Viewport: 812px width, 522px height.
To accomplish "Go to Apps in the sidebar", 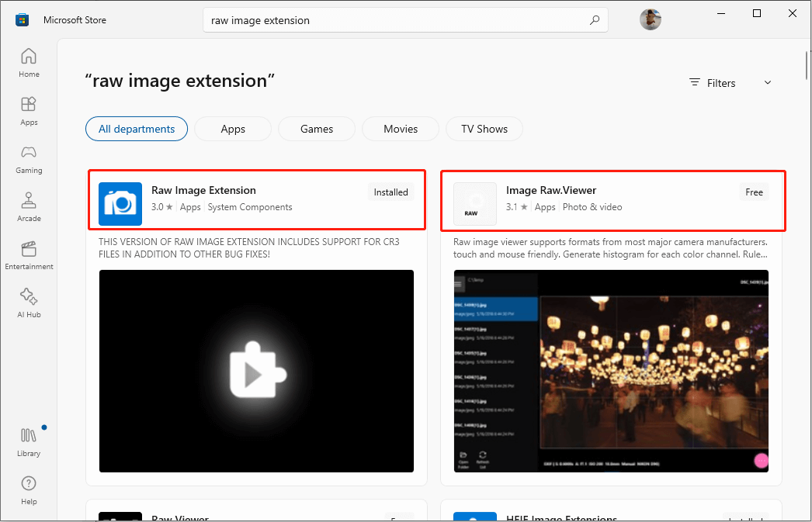I will [29, 111].
